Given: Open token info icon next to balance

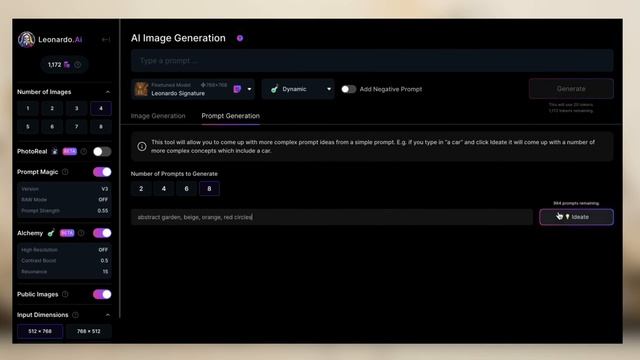Looking at the screenshot, I should pyautogui.click(x=78, y=64).
